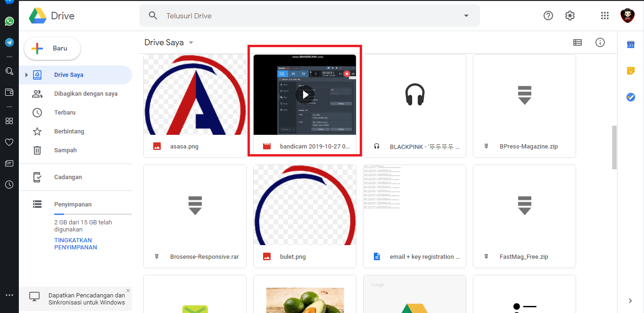
Task: Open Sampah trash
Action: pyautogui.click(x=75, y=150)
